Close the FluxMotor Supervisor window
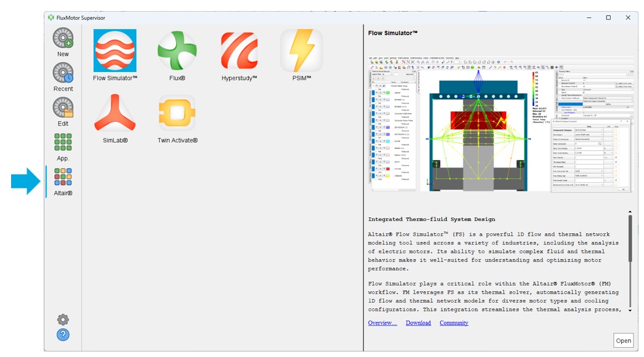The height and width of the screenshot is (357, 644). click(x=628, y=18)
